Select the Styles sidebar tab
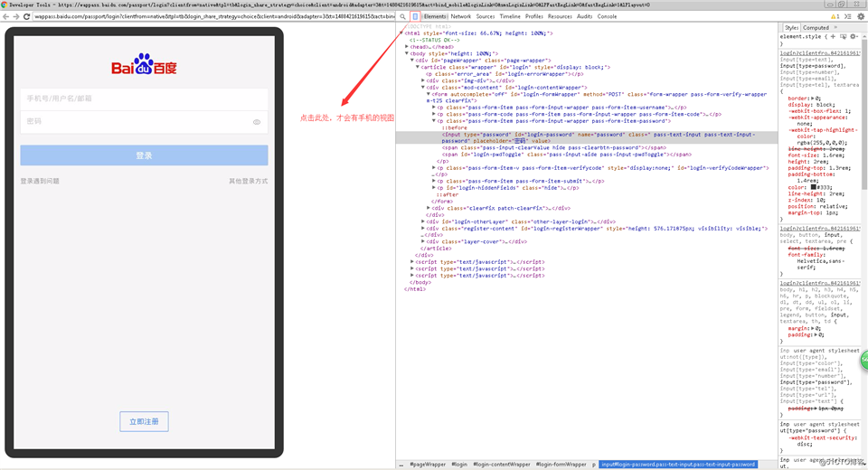 point(792,28)
